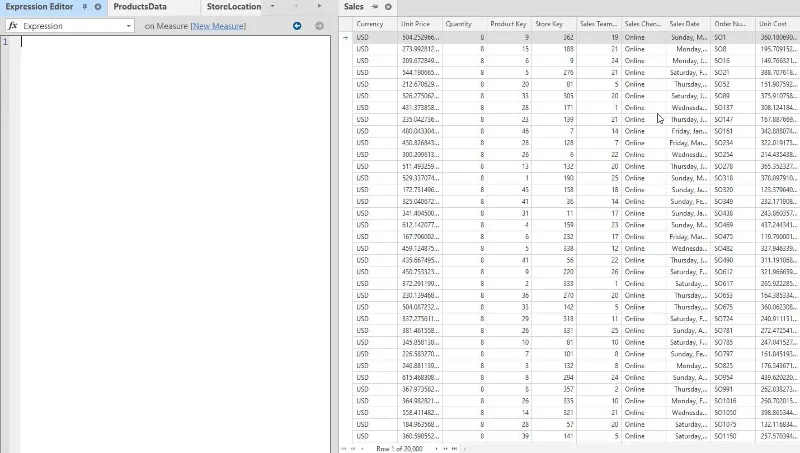Sort by Sales Team column header
The image size is (800, 453).
coord(598,24)
